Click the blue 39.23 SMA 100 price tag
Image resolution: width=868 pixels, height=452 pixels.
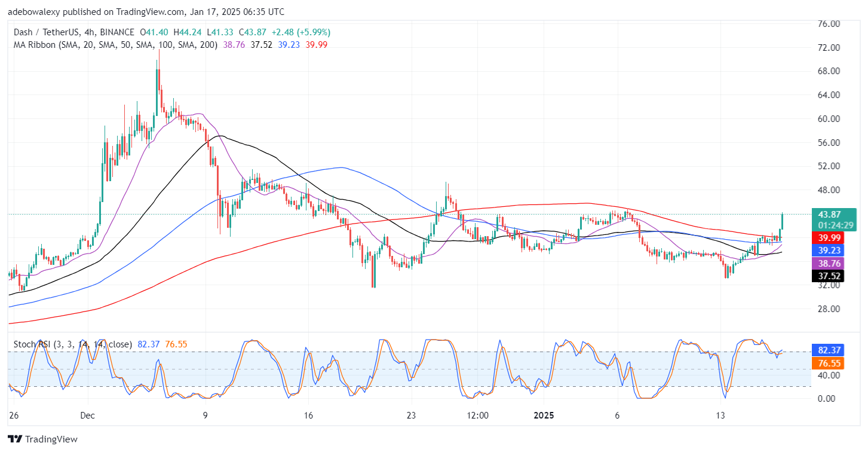829,251
